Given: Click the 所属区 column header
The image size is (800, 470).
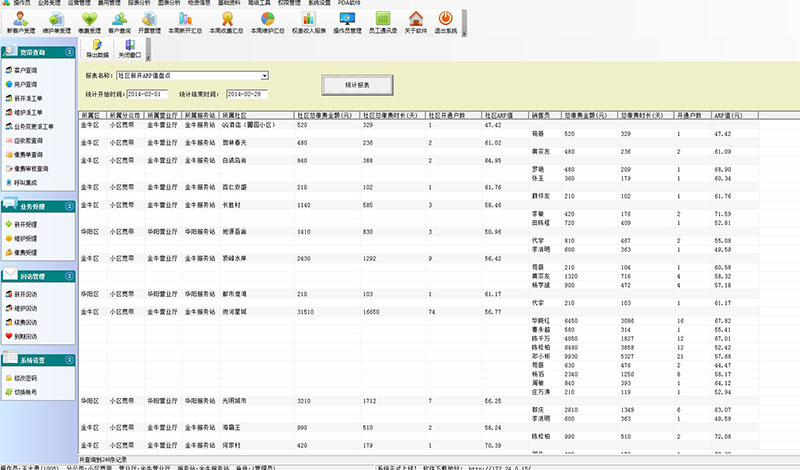Looking at the screenshot, I should point(92,115).
